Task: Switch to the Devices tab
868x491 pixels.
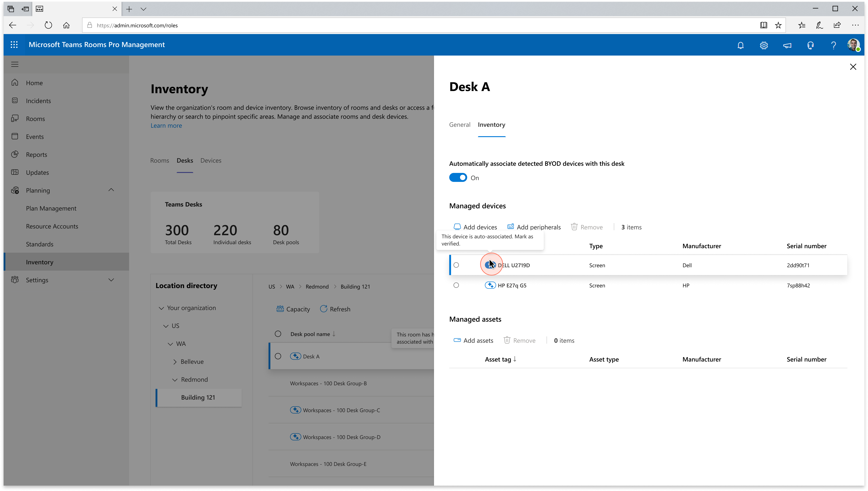Action: point(211,161)
